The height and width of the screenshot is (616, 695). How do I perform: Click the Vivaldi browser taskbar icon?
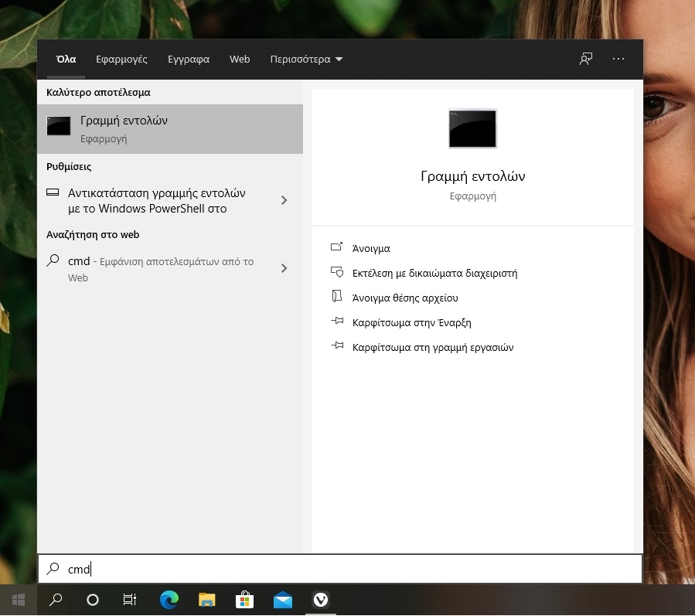320,599
